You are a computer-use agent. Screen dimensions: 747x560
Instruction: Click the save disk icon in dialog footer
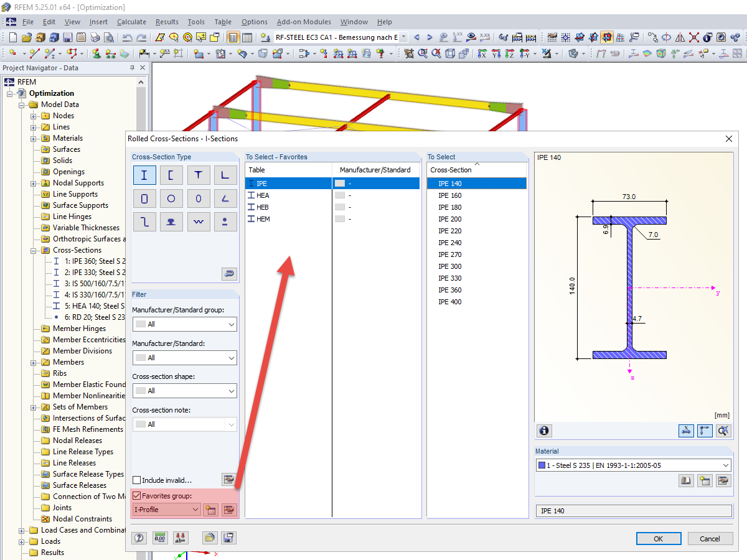(229, 538)
